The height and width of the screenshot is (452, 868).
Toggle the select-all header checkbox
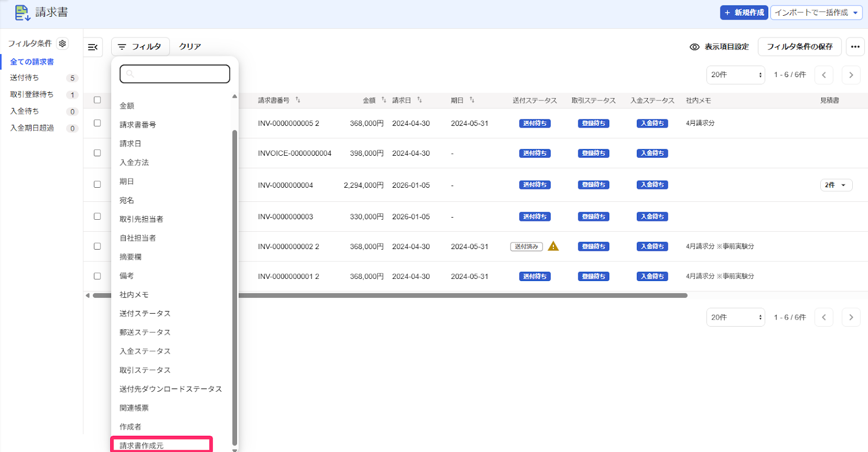(x=97, y=100)
